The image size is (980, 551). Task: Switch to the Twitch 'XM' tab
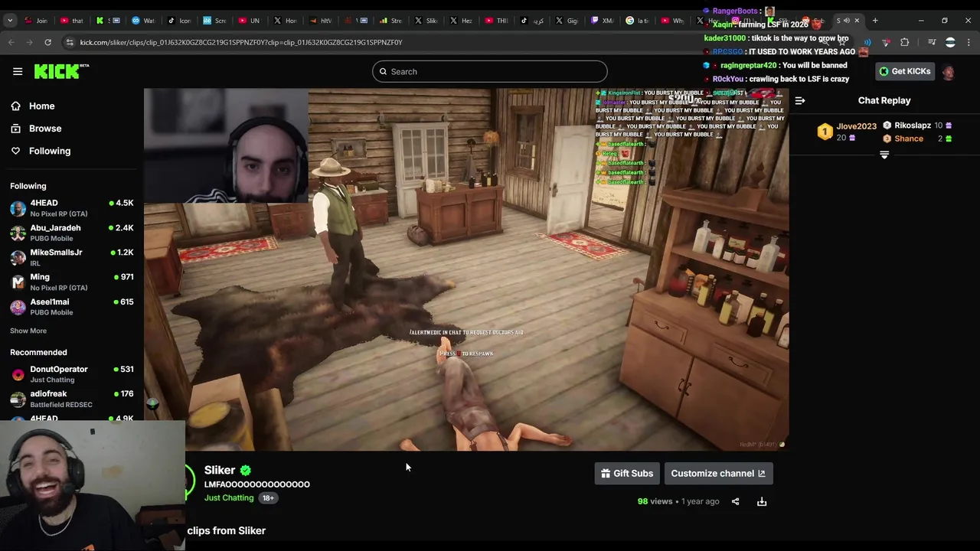click(x=603, y=21)
